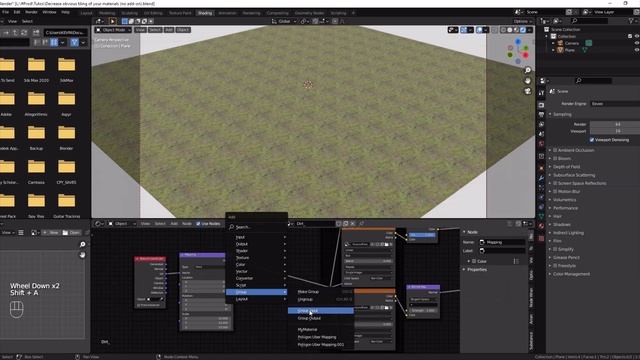
Task: Open the Tool properties tab icon
Action: (x=541, y=93)
